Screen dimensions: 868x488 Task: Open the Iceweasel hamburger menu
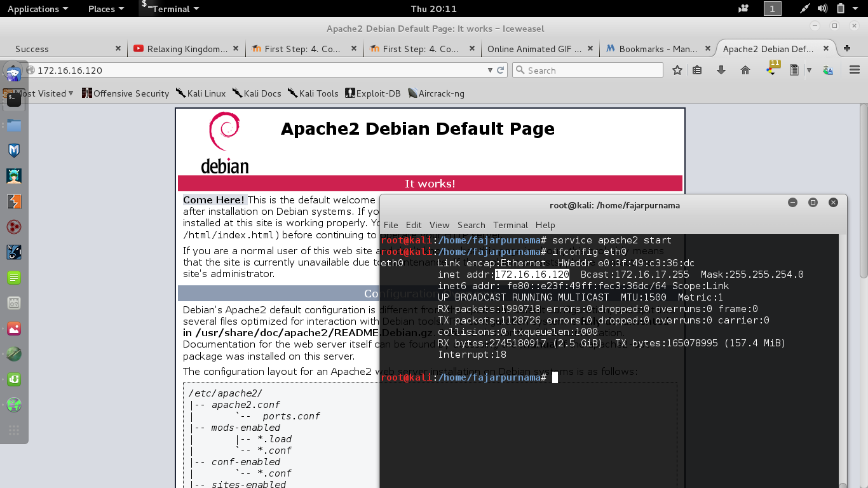coord(854,71)
